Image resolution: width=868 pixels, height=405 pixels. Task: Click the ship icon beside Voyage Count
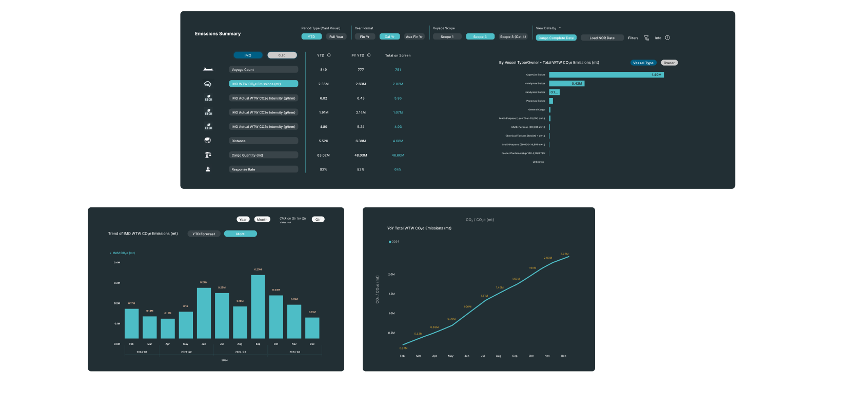click(208, 69)
